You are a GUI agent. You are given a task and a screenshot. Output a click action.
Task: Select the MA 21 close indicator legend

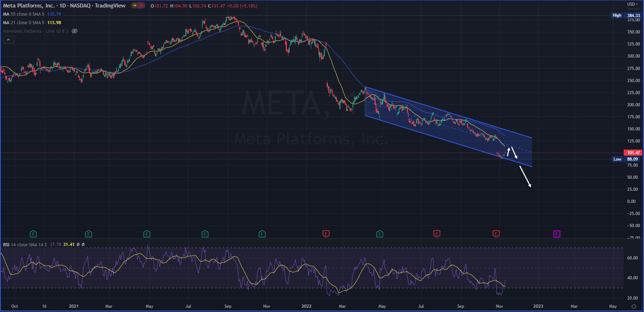(24, 23)
